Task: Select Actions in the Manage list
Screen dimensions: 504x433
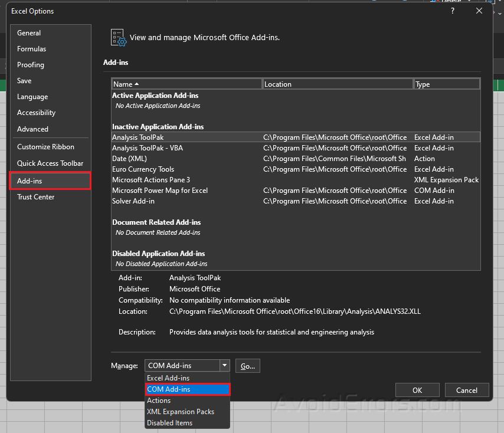Action: [188, 401]
